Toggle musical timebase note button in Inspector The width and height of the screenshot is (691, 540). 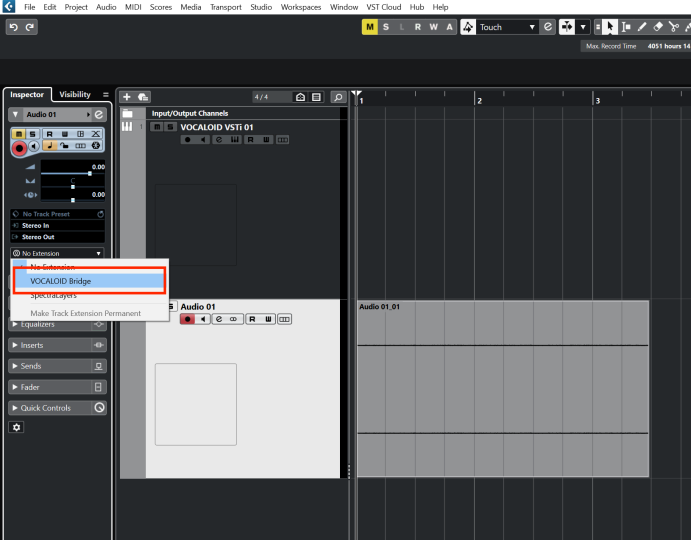(49, 145)
